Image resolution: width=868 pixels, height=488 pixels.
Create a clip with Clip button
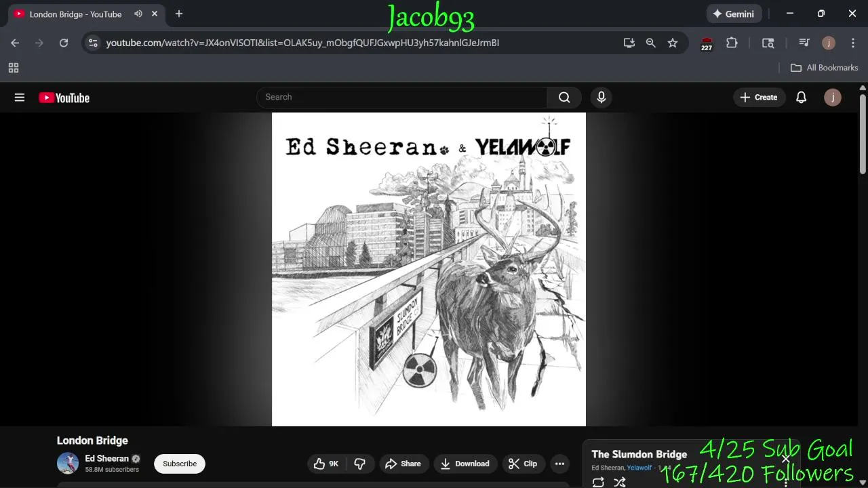pos(523,464)
